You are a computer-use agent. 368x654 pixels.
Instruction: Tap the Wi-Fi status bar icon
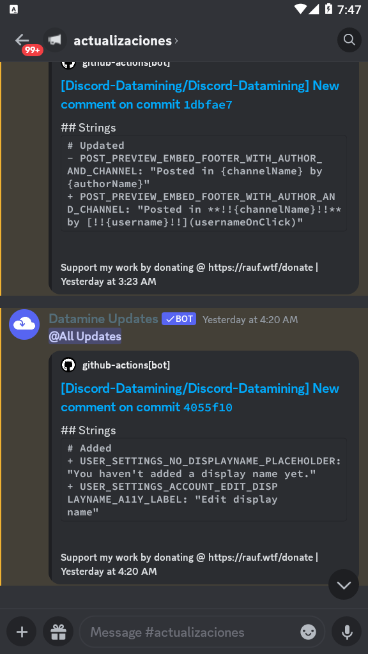tap(300, 9)
